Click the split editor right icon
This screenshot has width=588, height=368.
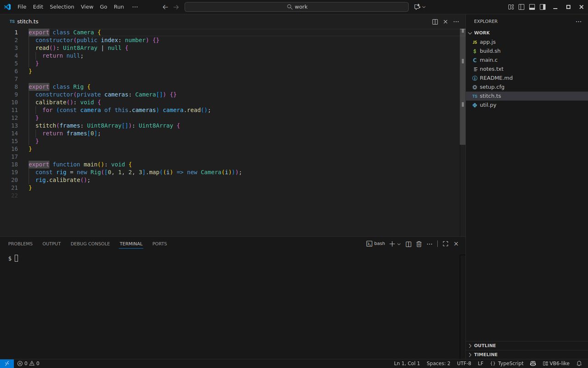click(x=435, y=22)
